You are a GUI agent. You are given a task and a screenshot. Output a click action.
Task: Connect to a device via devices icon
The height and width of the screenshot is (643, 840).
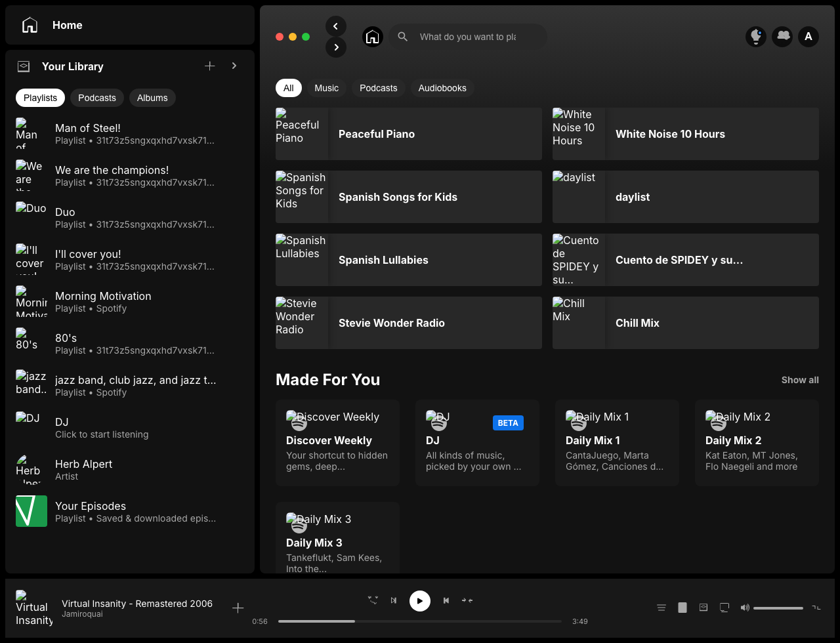(724, 608)
